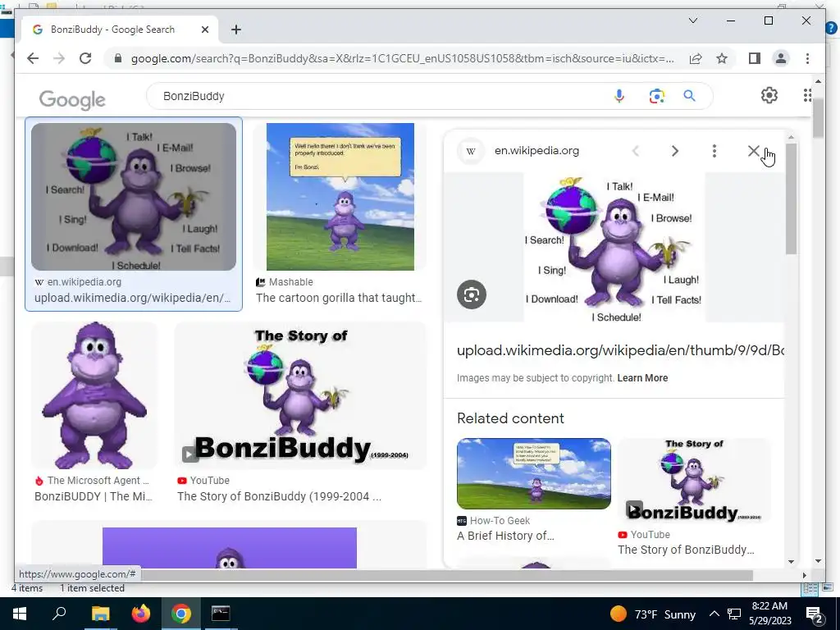Click the Learn More copyright link
The image size is (840, 630).
click(642, 377)
